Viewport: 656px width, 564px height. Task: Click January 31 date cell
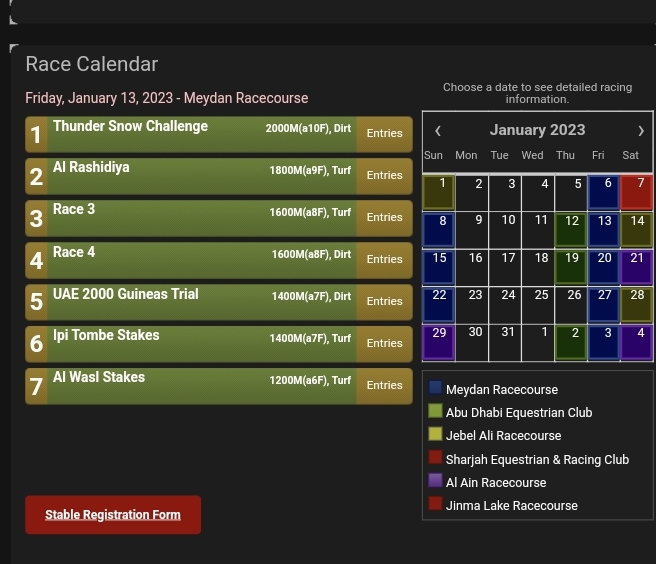pyautogui.click(x=505, y=342)
